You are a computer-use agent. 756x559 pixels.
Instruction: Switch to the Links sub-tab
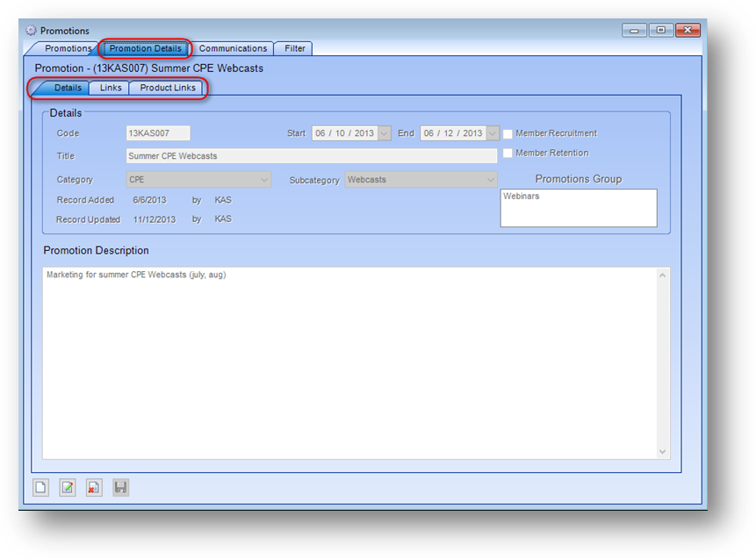click(x=111, y=88)
